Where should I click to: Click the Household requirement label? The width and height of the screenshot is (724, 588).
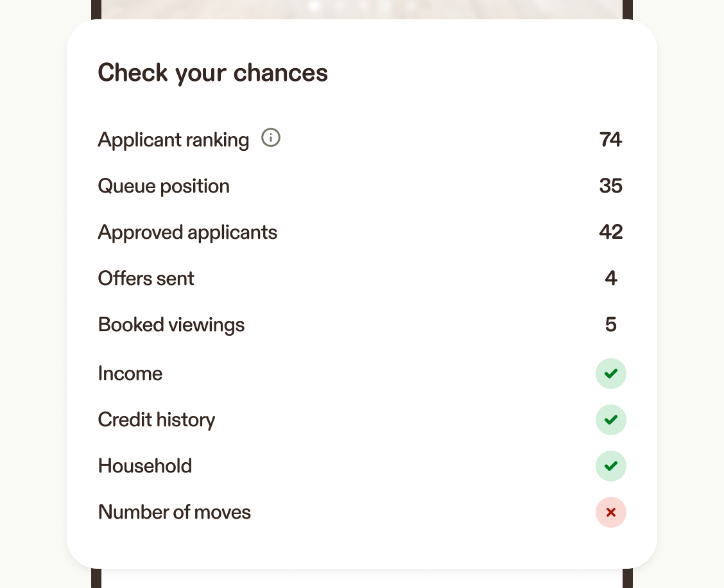point(145,466)
